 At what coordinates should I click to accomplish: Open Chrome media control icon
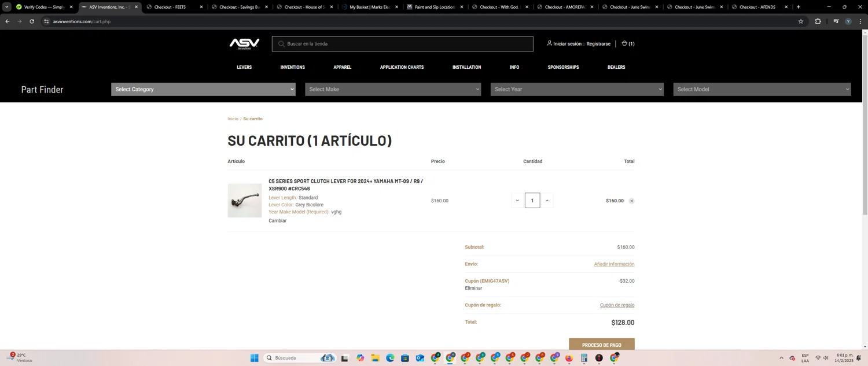(x=836, y=21)
